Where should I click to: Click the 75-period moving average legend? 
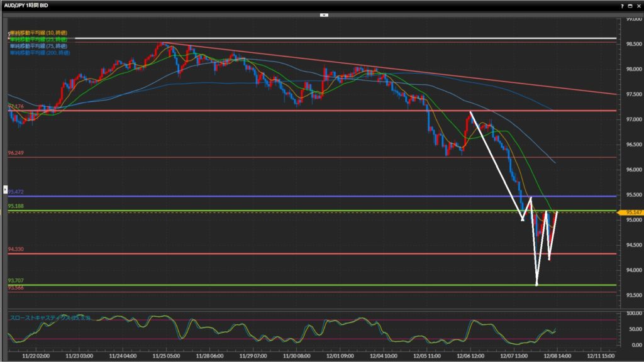38,46
